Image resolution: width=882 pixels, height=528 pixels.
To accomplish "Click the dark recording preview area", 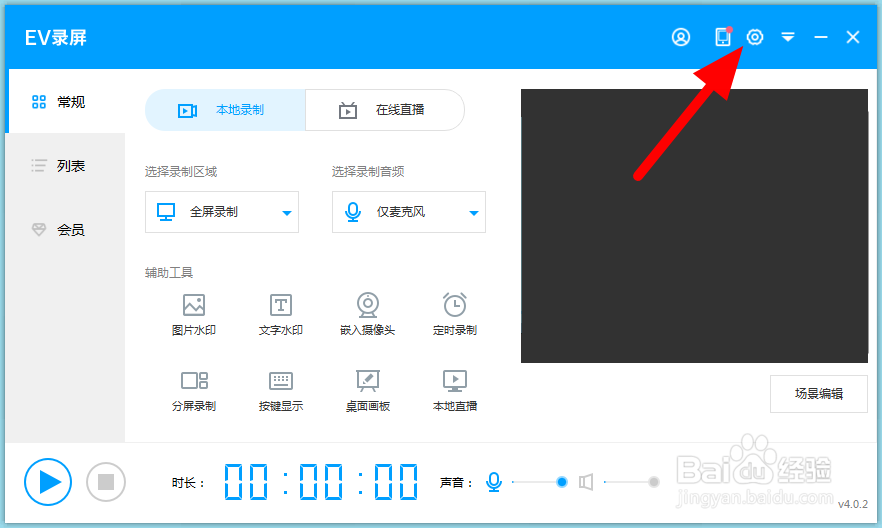I will [x=694, y=226].
